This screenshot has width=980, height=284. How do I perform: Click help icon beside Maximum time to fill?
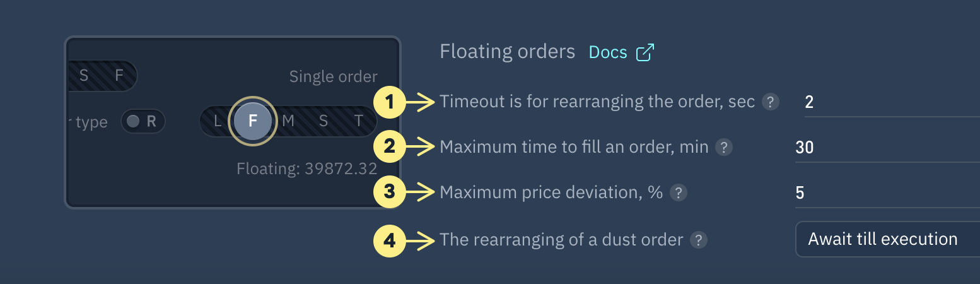click(724, 148)
